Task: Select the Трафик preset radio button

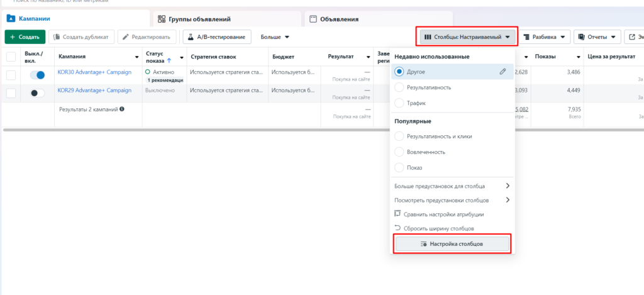Action: pyautogui.click(x=399, y=103)
